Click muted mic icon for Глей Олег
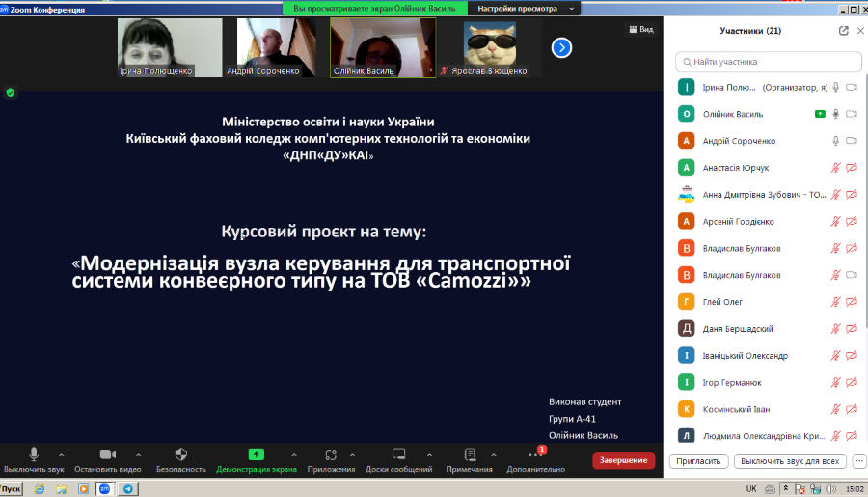The height and width of the screenshot is (497, 868). point(836,302)
